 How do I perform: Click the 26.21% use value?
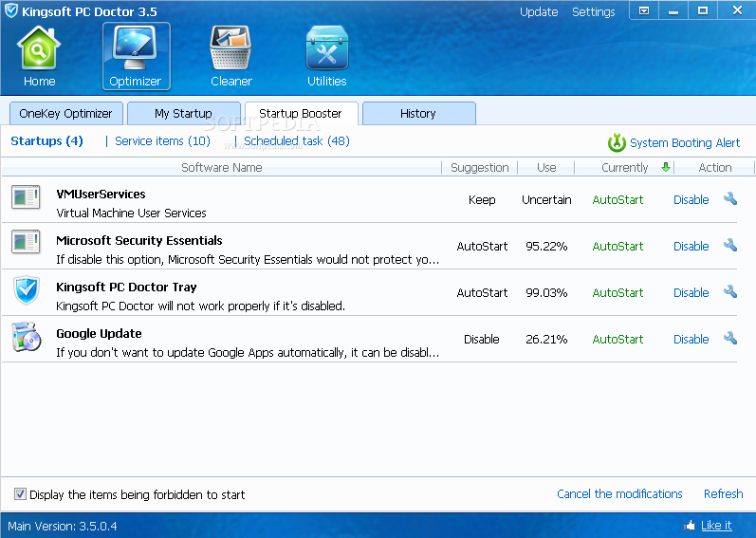[546, 340]
